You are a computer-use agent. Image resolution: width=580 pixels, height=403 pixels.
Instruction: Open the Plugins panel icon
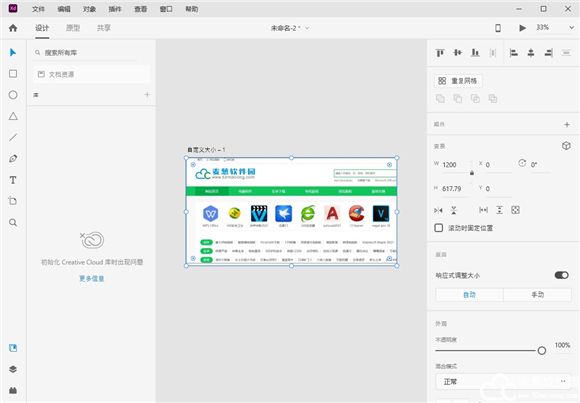13,390
